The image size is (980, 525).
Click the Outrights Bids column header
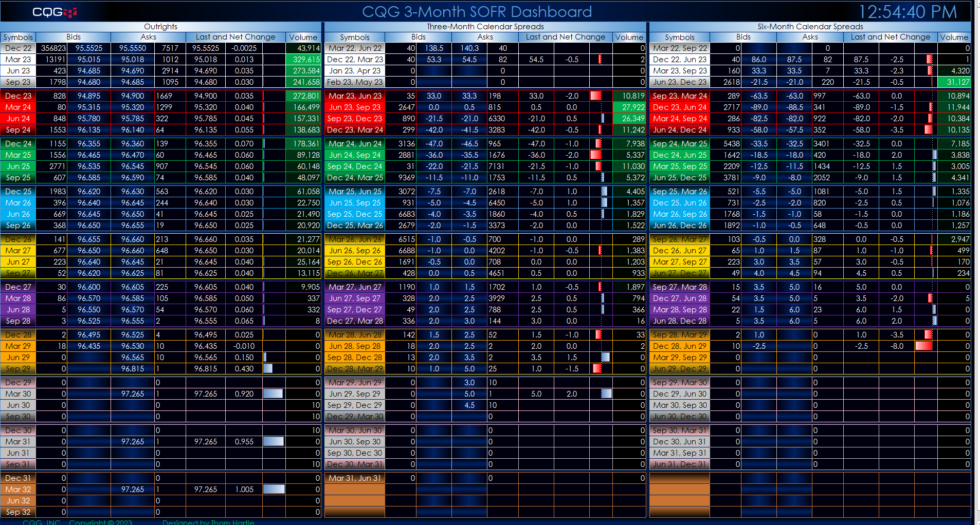click(74, 37)
